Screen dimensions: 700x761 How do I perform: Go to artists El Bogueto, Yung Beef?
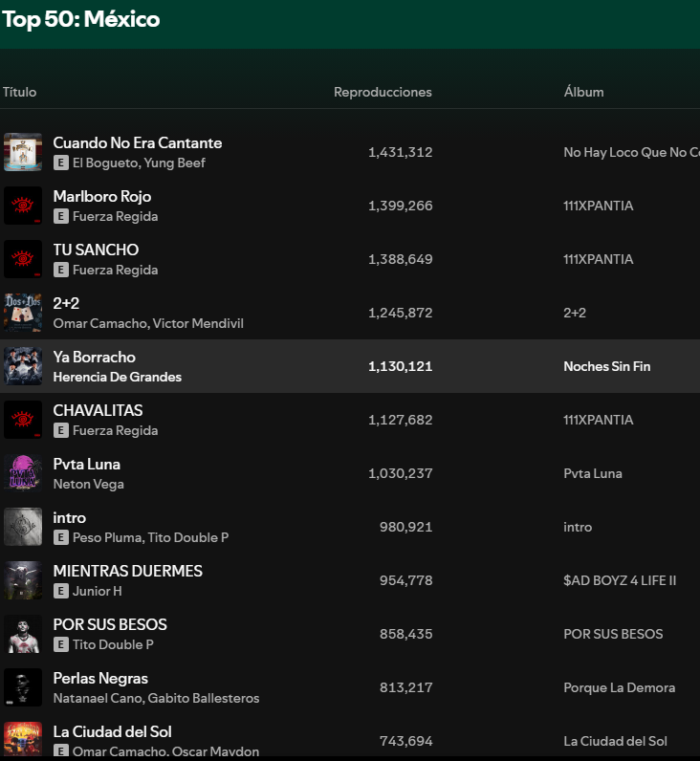(139, 163)
